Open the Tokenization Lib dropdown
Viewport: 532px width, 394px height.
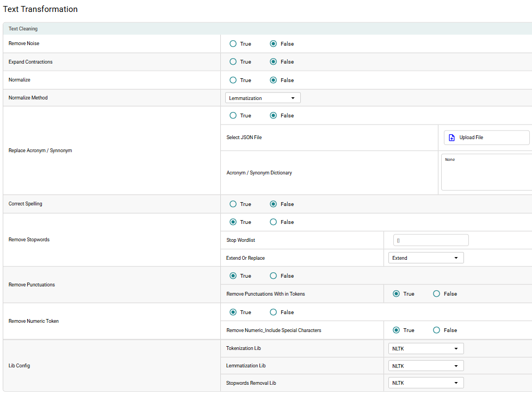pyautogui.click(x=426, y=349)
